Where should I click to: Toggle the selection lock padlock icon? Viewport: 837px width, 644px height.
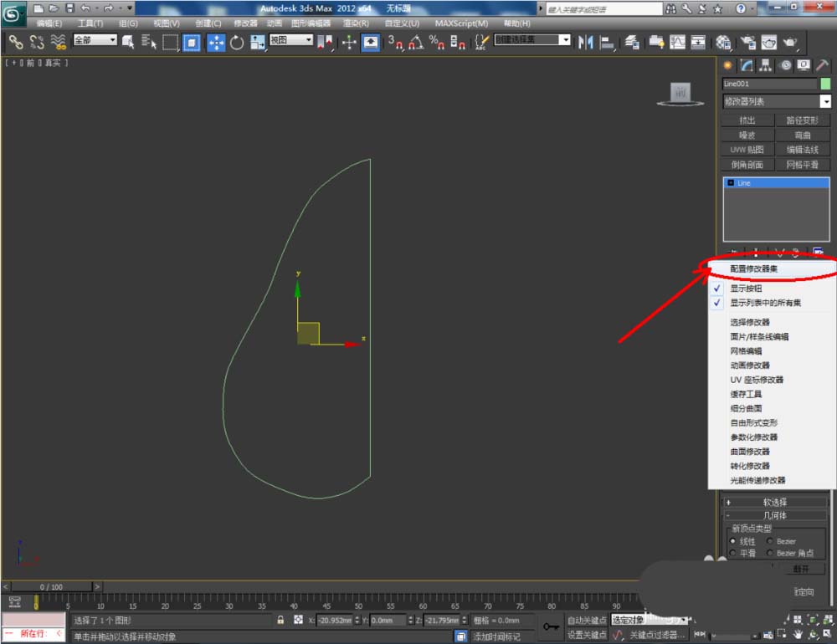pyautogui.click(x=280, y=621)
